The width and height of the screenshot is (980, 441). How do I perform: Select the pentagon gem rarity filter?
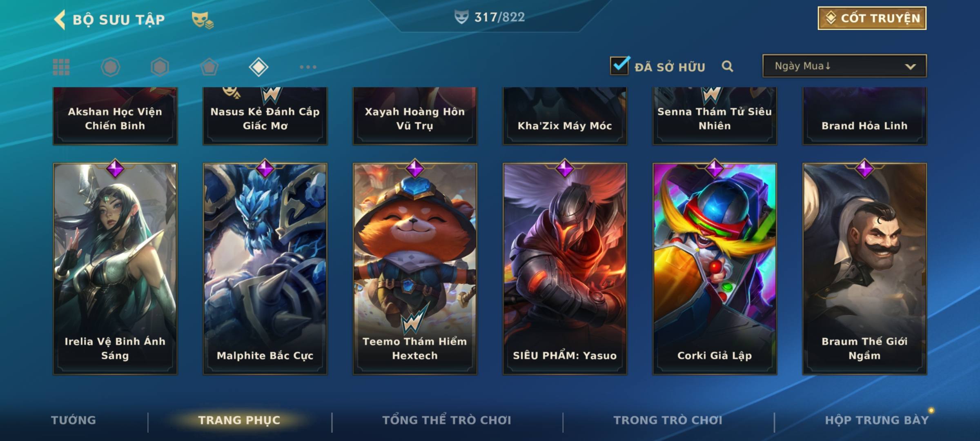click(x=209, y=67)
